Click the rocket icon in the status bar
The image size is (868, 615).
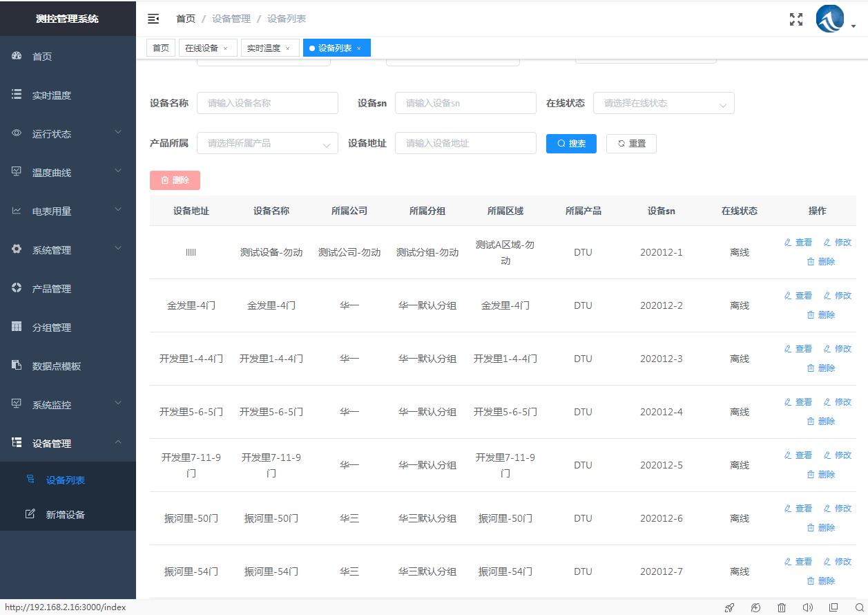(x=729, y=607)
